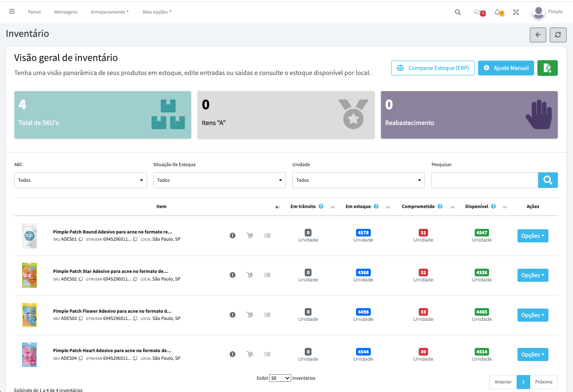Click cart icon on Pimple Patch Round row

coord(250,236)
